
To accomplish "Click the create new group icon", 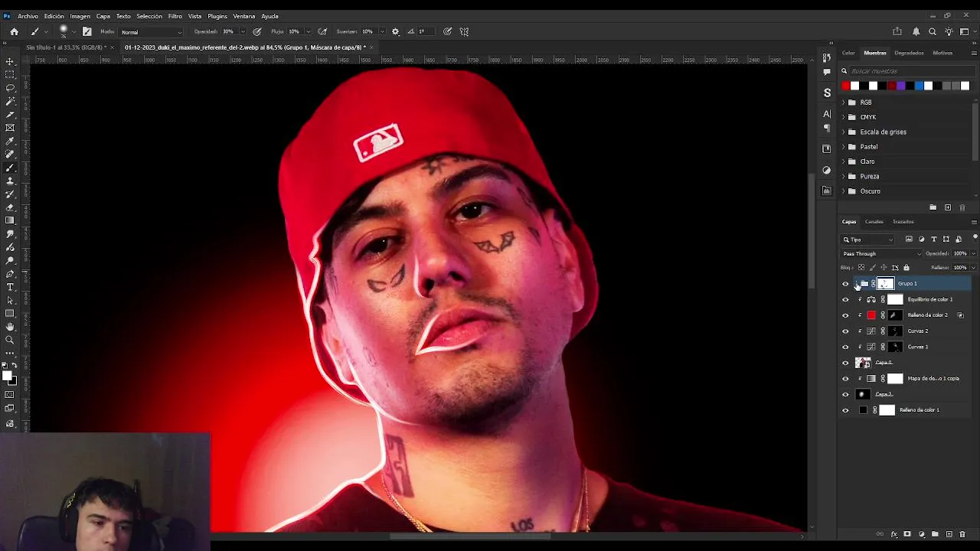I will (935, 534).
